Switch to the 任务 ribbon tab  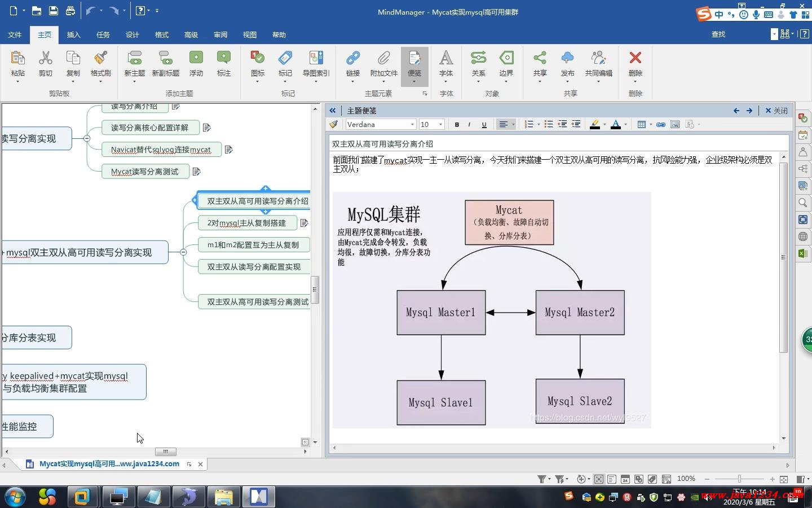(x=103, y=34)
